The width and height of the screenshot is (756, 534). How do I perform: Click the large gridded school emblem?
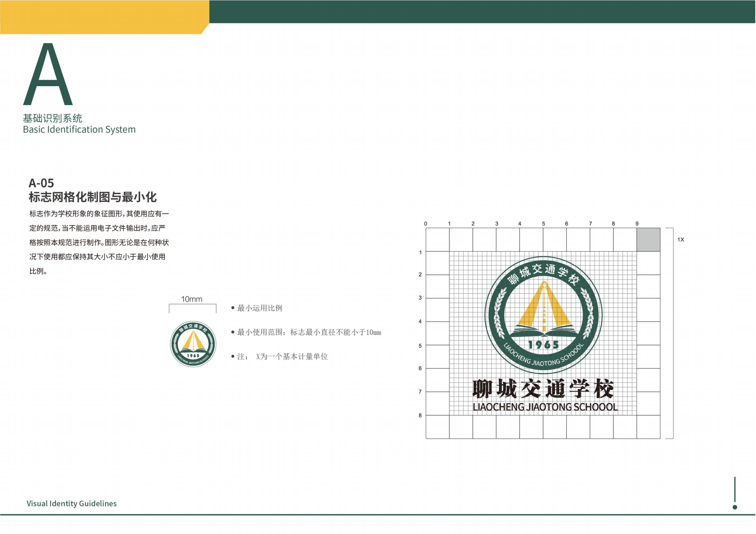click(543, 315)
